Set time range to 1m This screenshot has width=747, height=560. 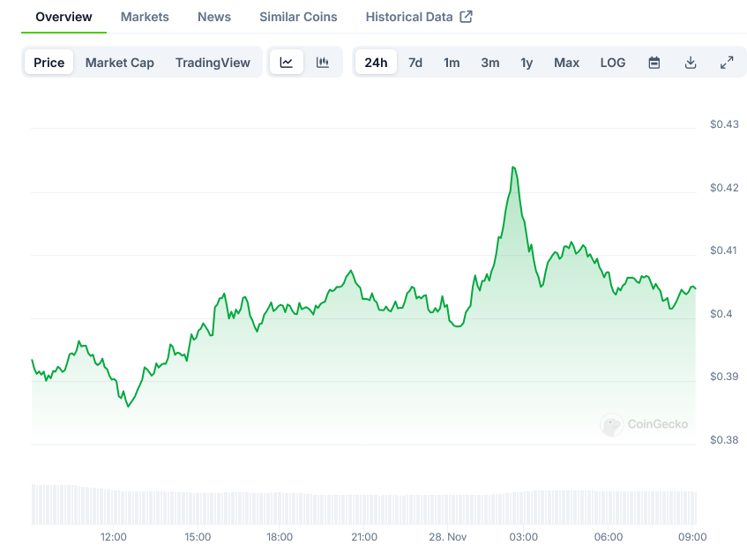(x=452, y=63)
